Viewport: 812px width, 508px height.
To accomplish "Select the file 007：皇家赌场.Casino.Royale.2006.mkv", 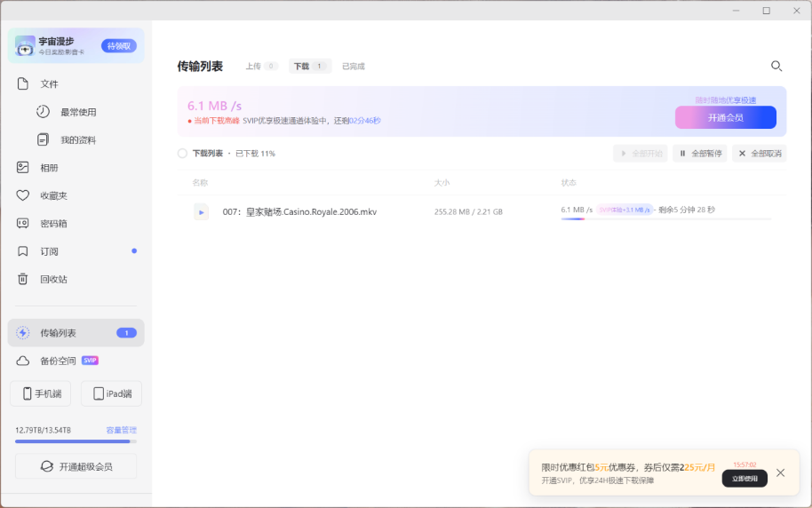I will coord(299,211).
